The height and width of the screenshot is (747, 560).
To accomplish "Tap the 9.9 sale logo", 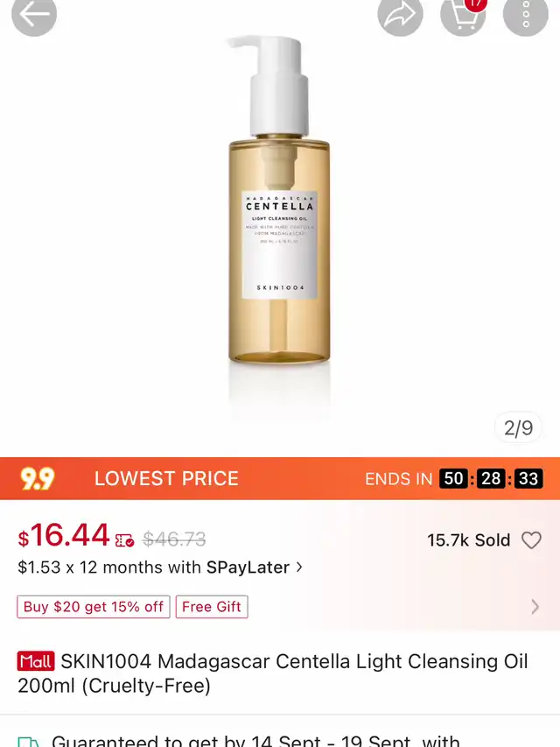I will (38, 478).
